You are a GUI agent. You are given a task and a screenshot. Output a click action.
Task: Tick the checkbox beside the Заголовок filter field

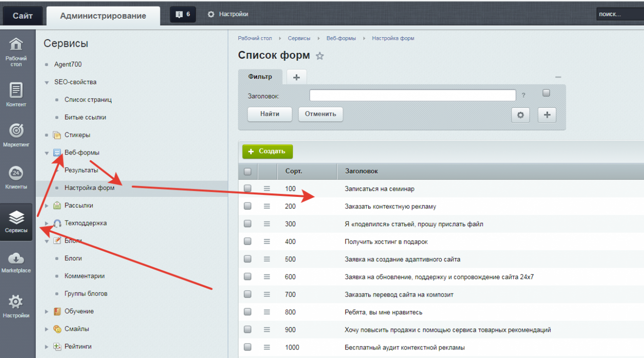(x=546, y=93)
